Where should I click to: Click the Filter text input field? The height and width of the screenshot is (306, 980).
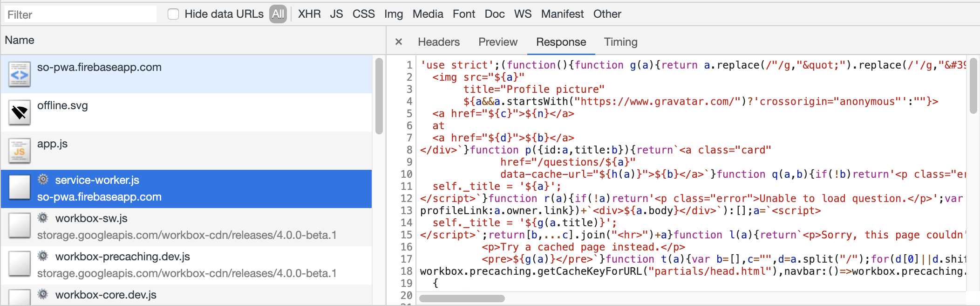pyautogui.click(x=81, y=14)
